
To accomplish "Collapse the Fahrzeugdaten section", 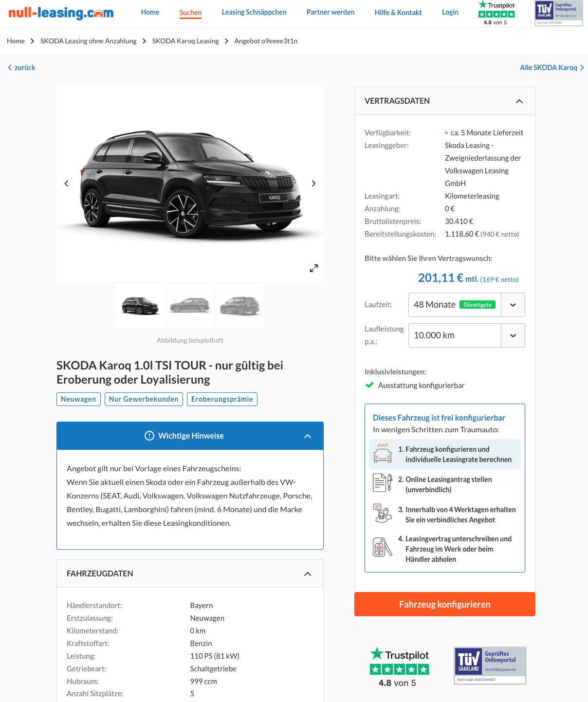I will click(308, 574).
